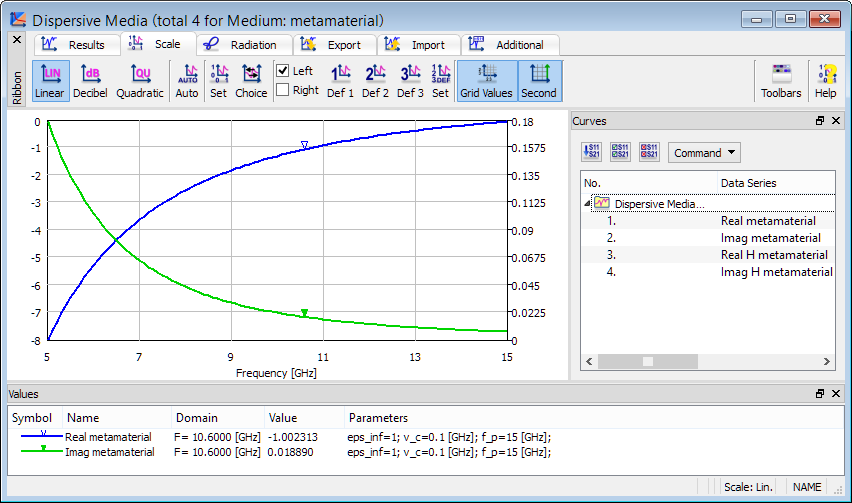Toggle the Grid Values button
Image resolution: width=852 pixels, height=503 pixels.
[486, 81]
